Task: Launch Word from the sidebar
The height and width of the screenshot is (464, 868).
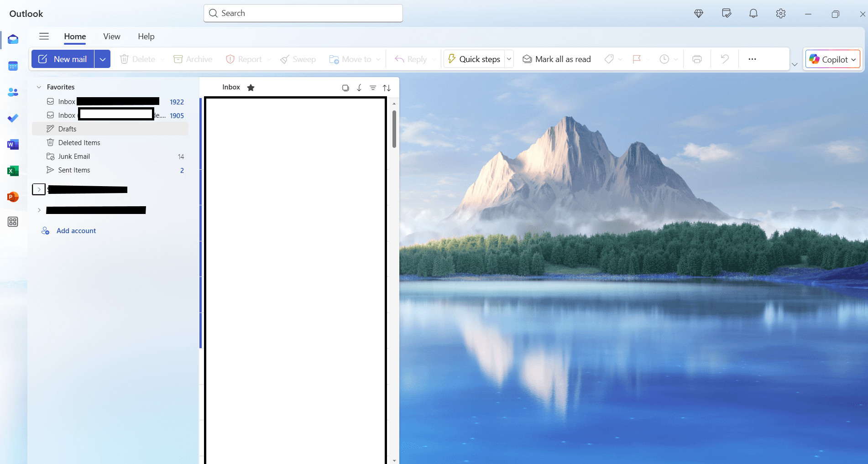Action: pos(13,145)
